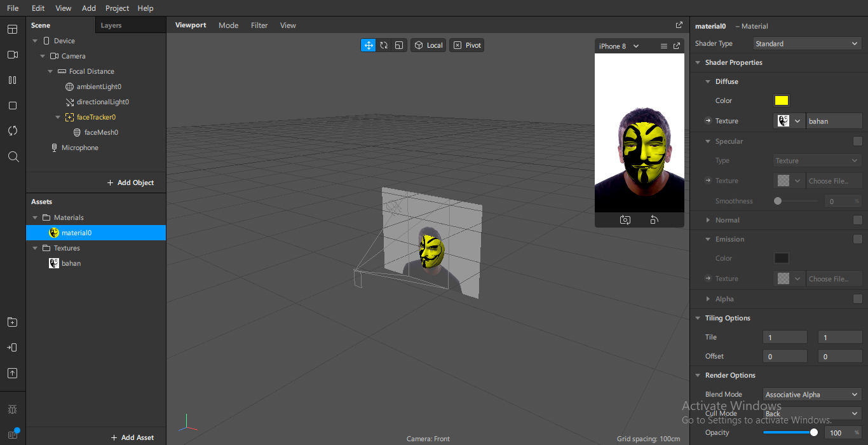The height and width of the screenshot is (445, 868).
Task: Click the restart refresh icon in sidebar
Action: 13,131
